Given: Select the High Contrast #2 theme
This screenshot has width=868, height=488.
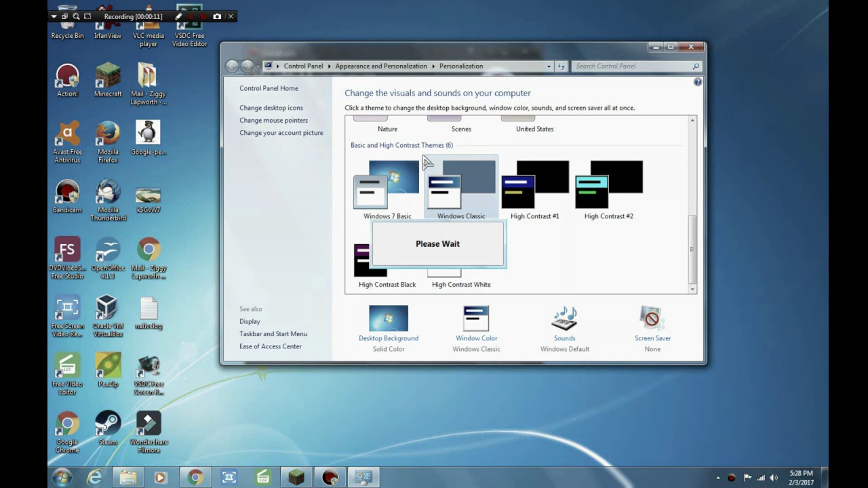Looking at the screenshot, I should point(609,190).
